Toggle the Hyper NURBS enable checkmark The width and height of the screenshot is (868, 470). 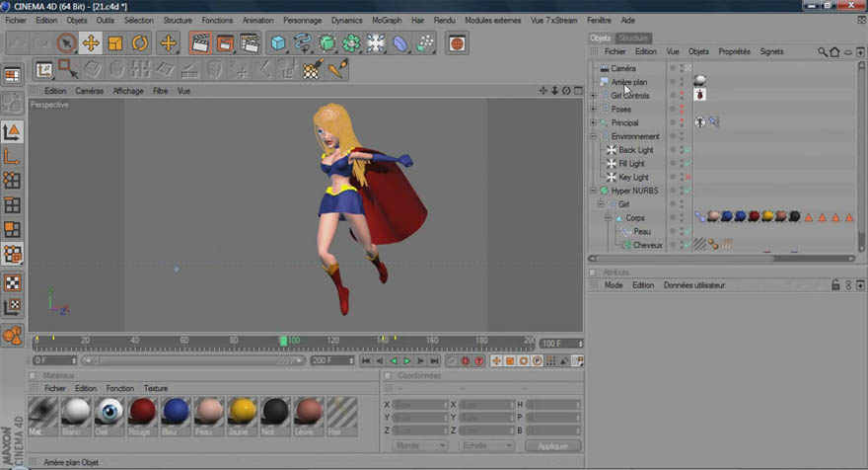(x=688, y=191)
